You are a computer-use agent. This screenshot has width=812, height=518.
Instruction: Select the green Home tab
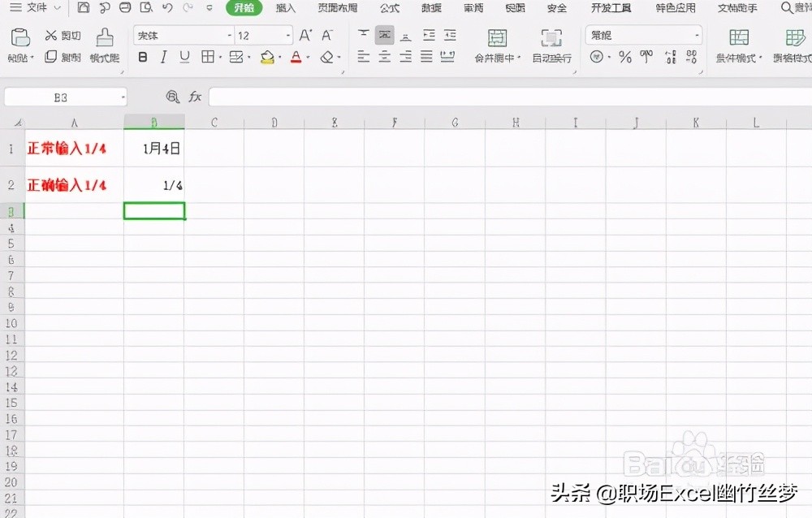[x=244, y=8]
